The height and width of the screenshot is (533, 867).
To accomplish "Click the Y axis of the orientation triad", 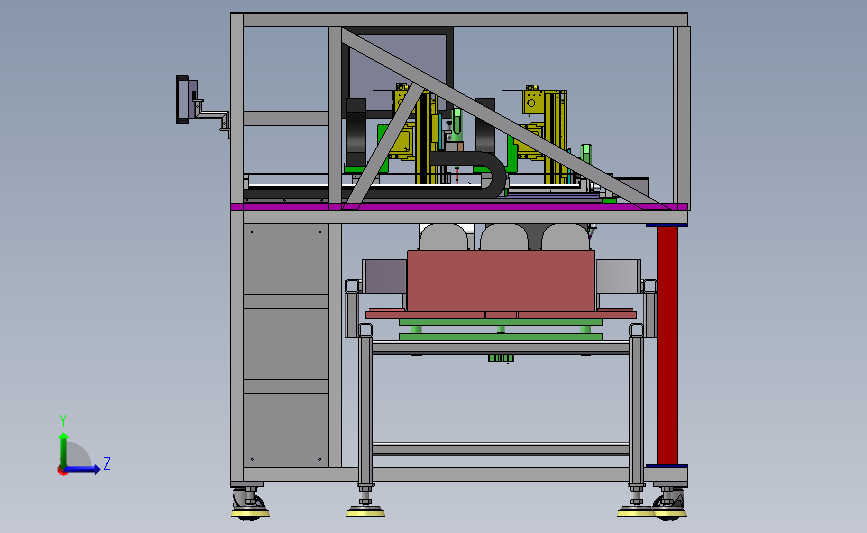I will click(64, 449).
